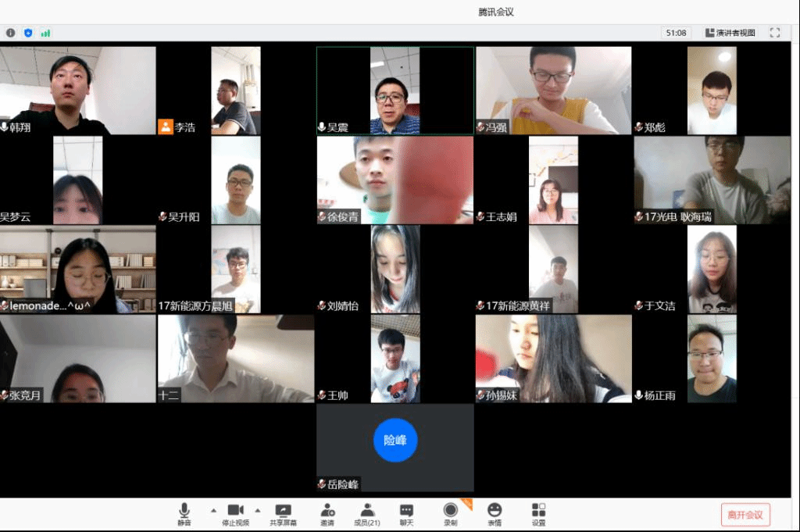The width and height of the screenshot is (800, 532).
Task: Enter full screen mode icon
Action: (x=775, y=33)
